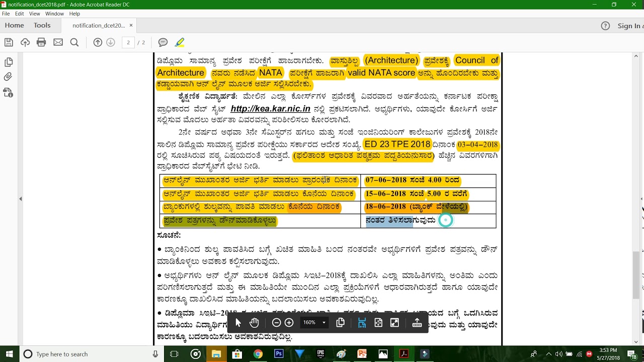Choose the selection arrow tool
Image resolution: width=644 pixels, height=362 pixels.
click(238, 323)
